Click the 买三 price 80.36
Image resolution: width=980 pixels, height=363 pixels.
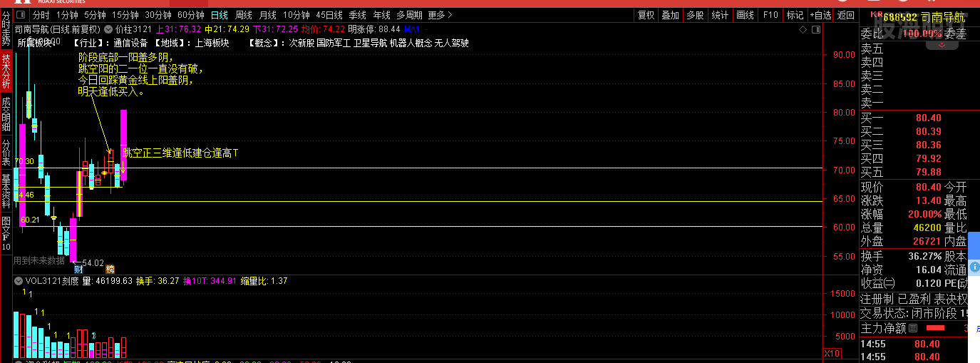coord(928,145)
